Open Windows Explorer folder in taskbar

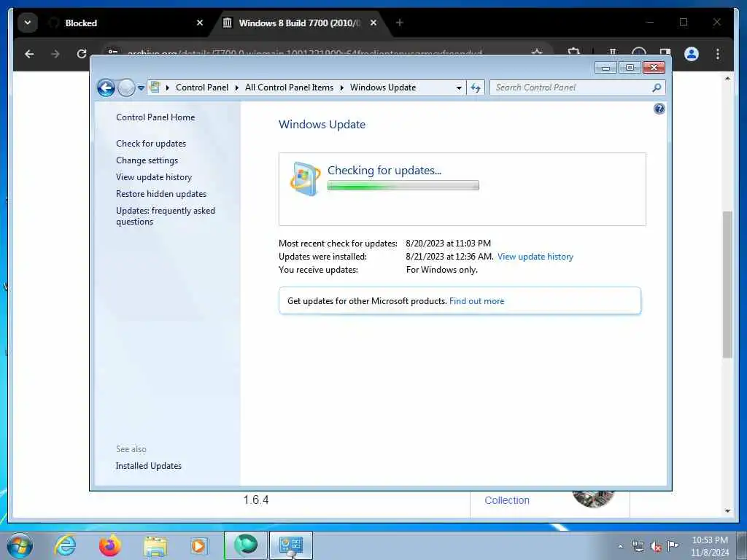pos(155,546)
